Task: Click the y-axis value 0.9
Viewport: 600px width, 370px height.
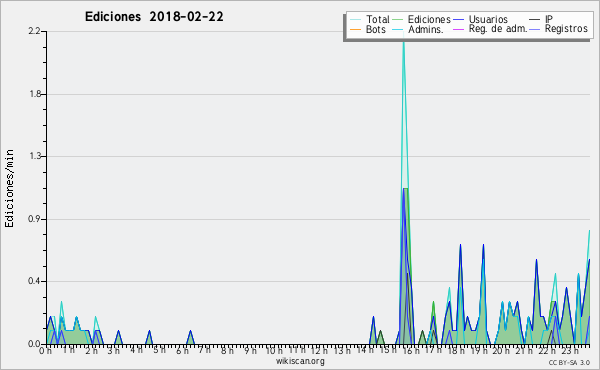Action: 34,219
